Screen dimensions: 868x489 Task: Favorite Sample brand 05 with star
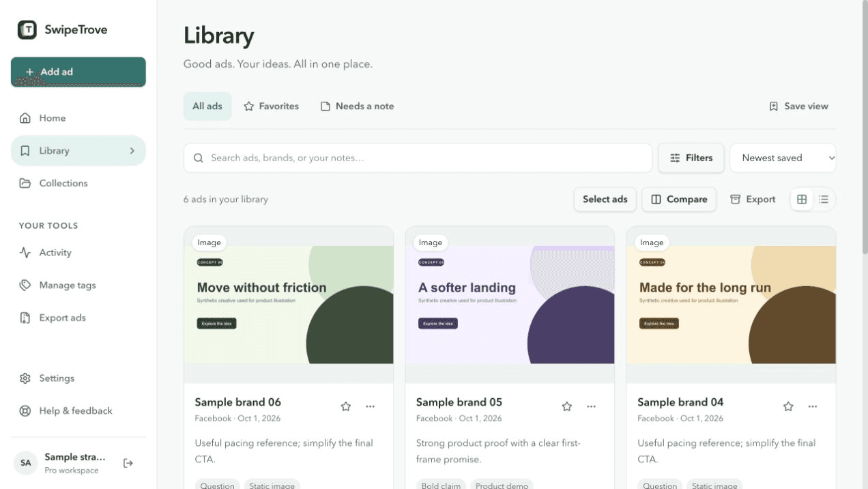[567, 406]
